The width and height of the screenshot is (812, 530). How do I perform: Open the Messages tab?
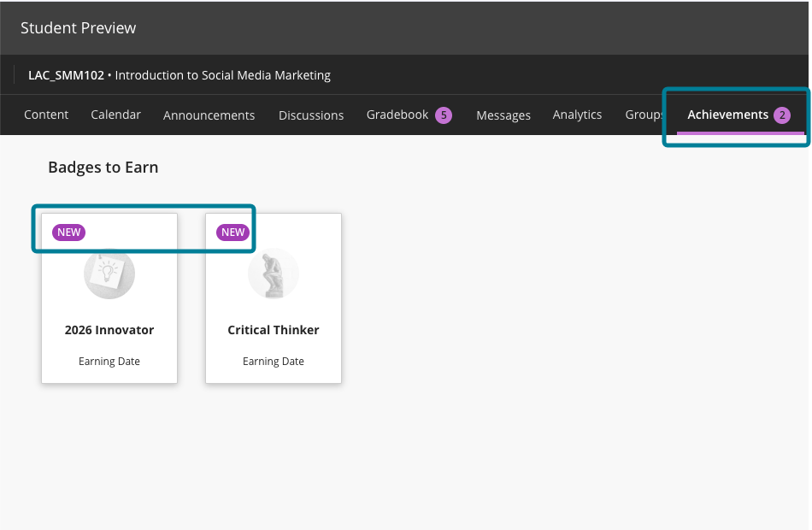(x=503, y=114)
